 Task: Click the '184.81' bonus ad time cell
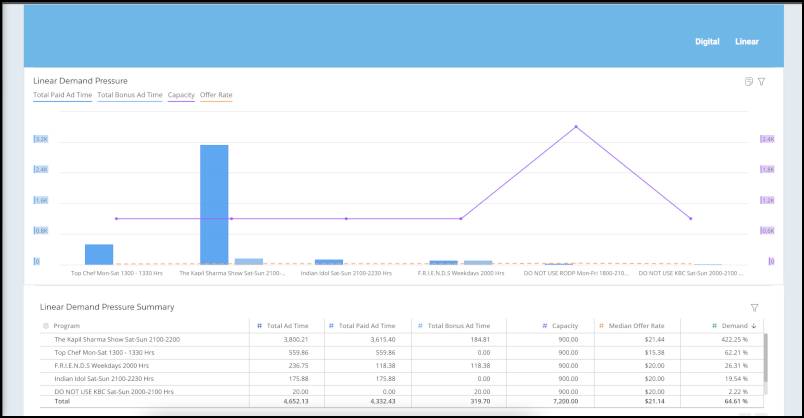coord(480,340)
